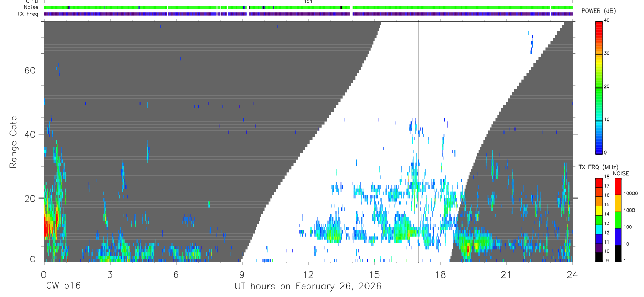Click the y-axis tick label '40'
The height and width of the screenshot is (297, 644).
pyautogui.click(x=30, y=134)
